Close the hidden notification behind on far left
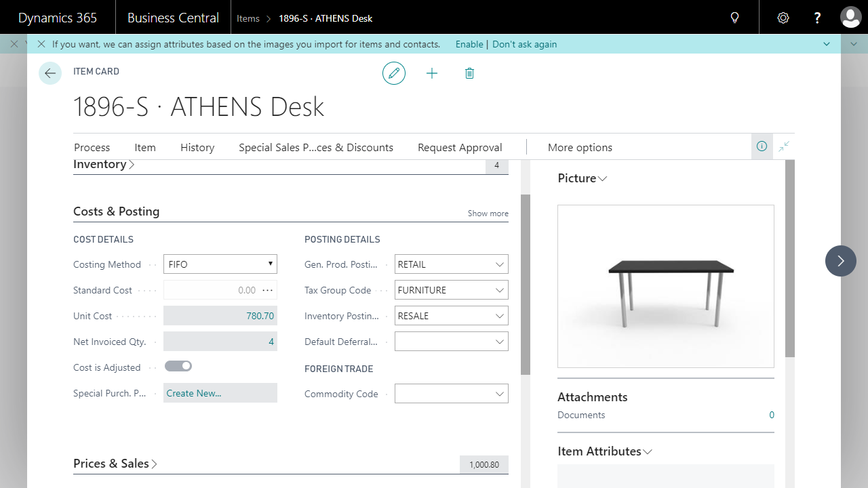Image resolution: width=868 pixels, height=488 pixels. coord(14,44)
